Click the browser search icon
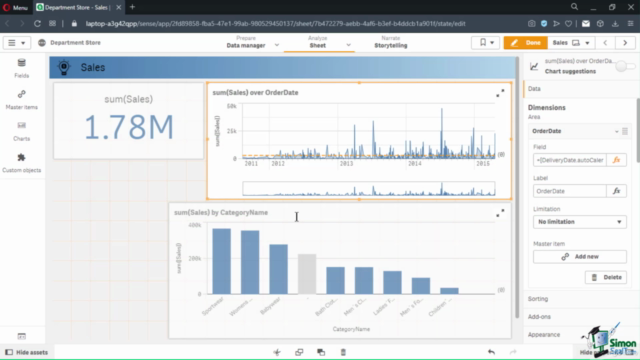640x360 pixels. click(574, 7)
